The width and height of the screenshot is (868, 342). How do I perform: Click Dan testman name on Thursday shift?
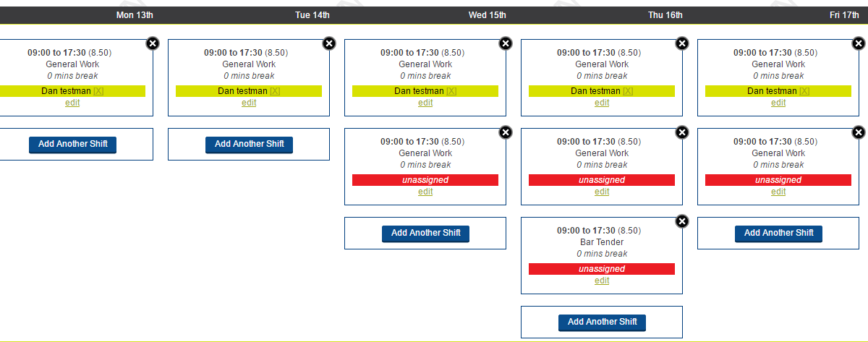click(x=596, y=91)
